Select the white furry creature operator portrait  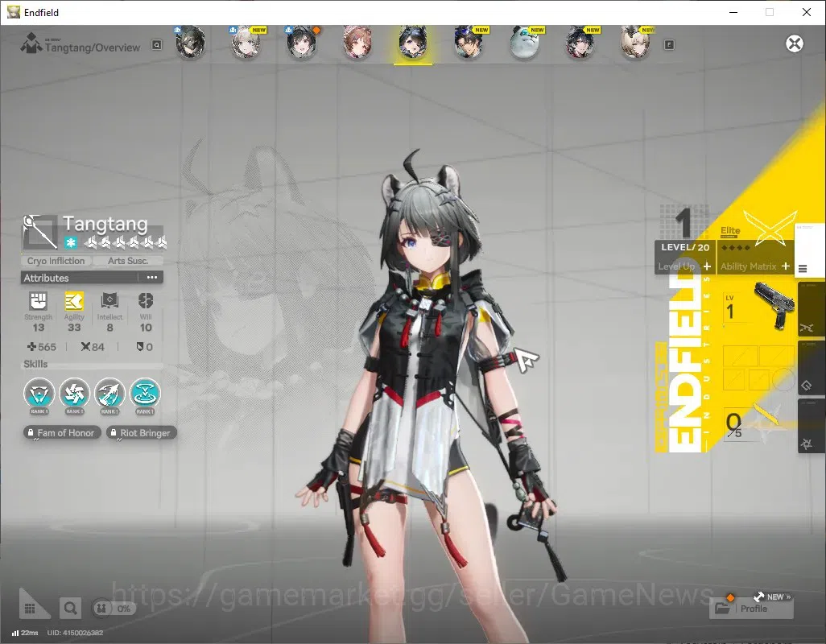tap(525, 43)
